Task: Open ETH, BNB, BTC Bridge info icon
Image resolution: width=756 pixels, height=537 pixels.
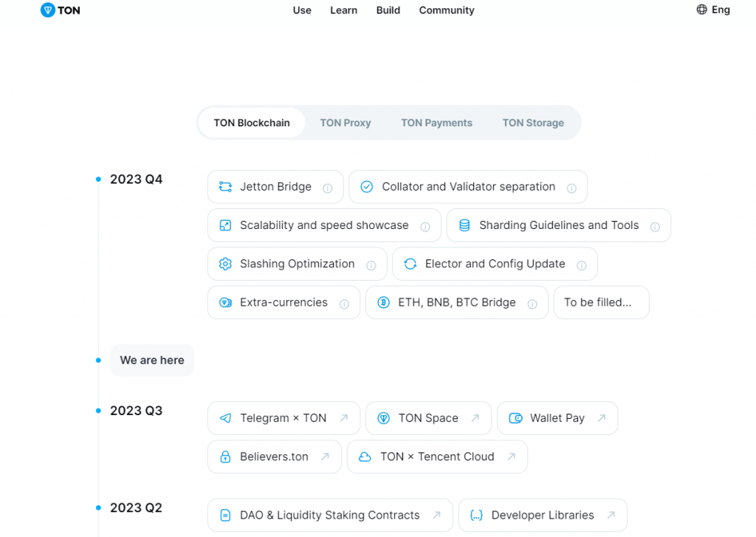Action: click(532, 304)
